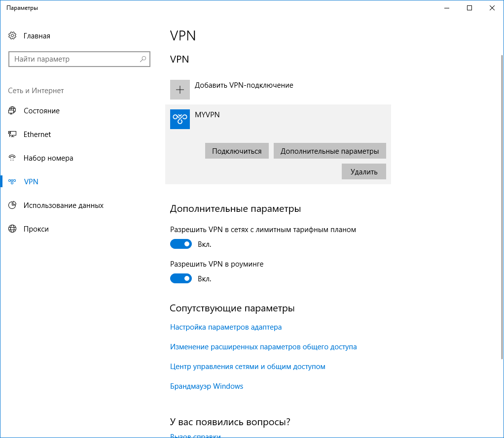Click the vertical scrollbar on the right

pos(502,207)
